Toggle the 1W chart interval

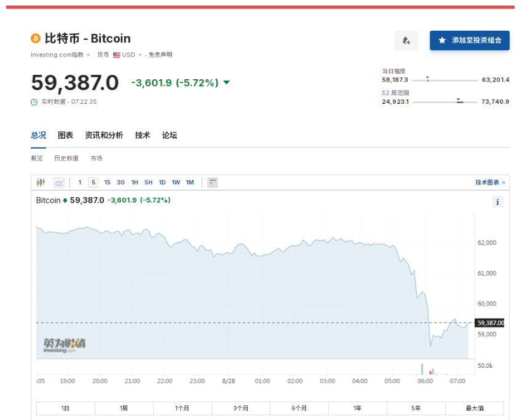[x=176, y=182]
